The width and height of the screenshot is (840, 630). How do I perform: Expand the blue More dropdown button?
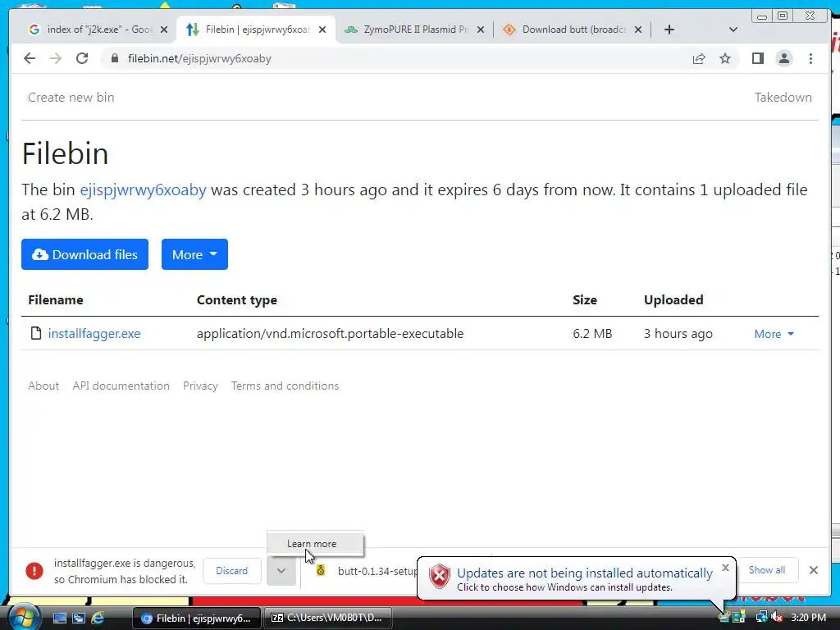(x=194, y=254)
